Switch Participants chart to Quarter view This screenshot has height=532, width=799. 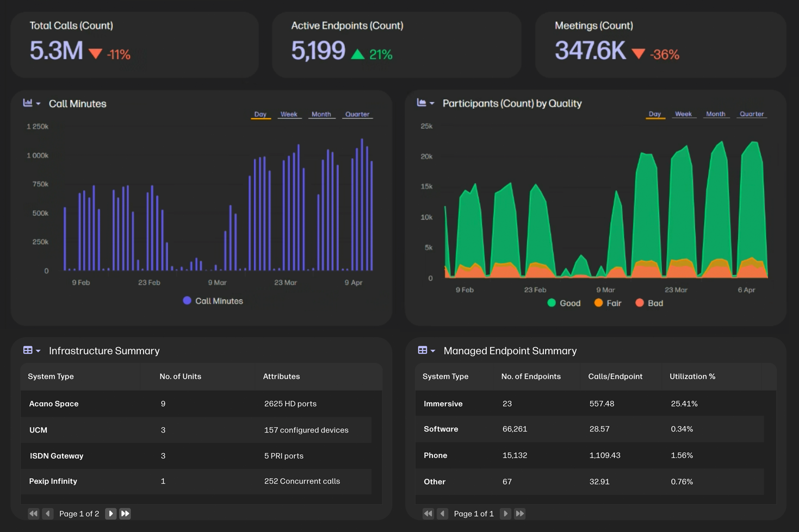751,114
